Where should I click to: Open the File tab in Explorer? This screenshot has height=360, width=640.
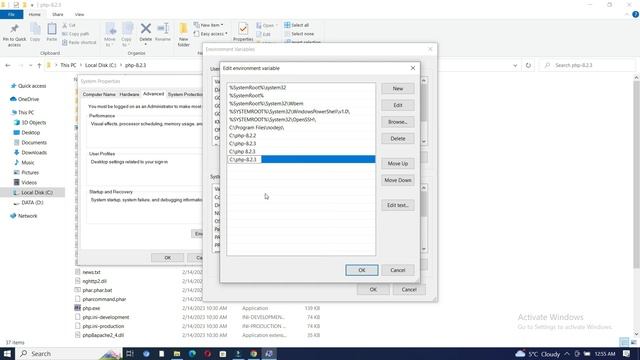[11, 14]
